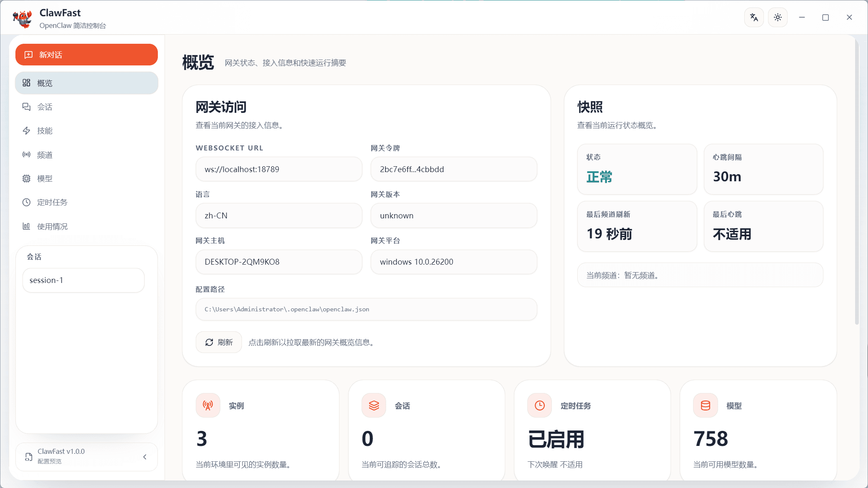Click the 定时任务 clock icon in sidebar
The width and height of the screenshot is (868, 488).
pos(27,202)
